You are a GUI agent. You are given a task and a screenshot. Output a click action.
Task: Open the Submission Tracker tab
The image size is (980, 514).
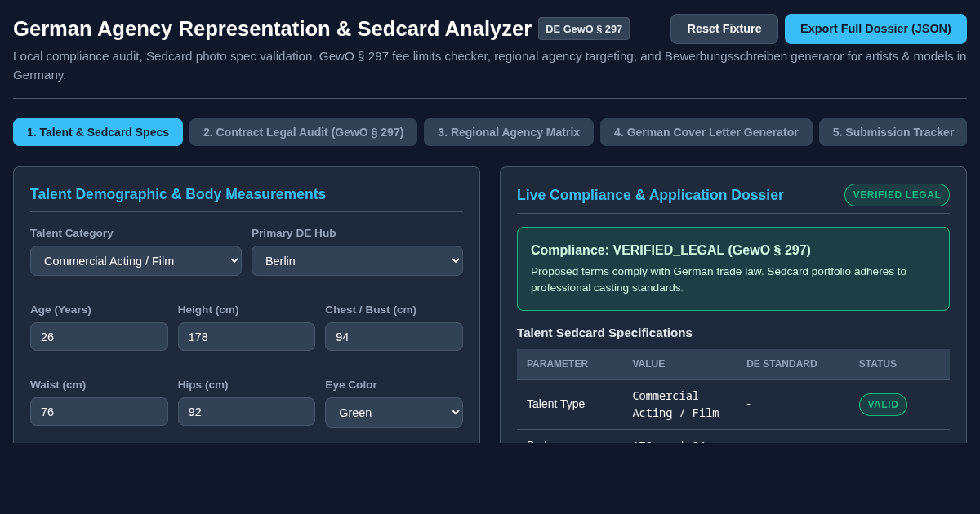click(x=893, y=132)
